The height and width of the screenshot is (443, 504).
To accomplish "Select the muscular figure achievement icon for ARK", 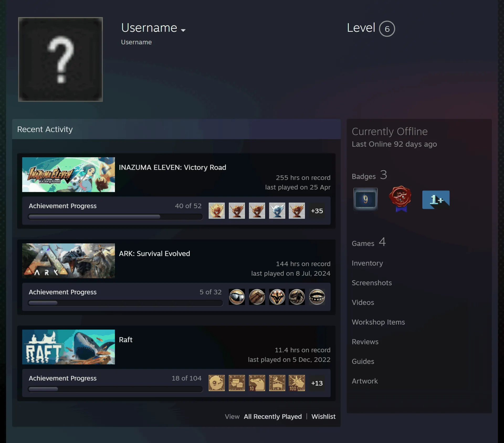I will [x=277, y=297].
